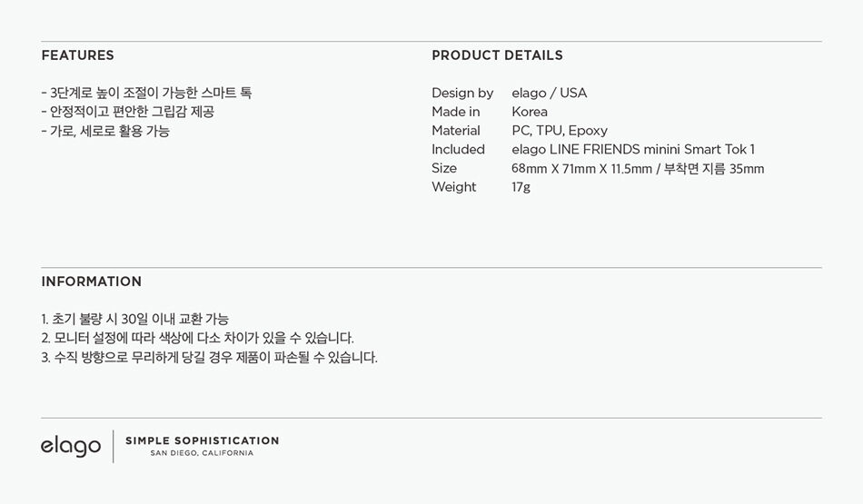
Task: Click the INFORMATION heading
Action: [92, 282]
